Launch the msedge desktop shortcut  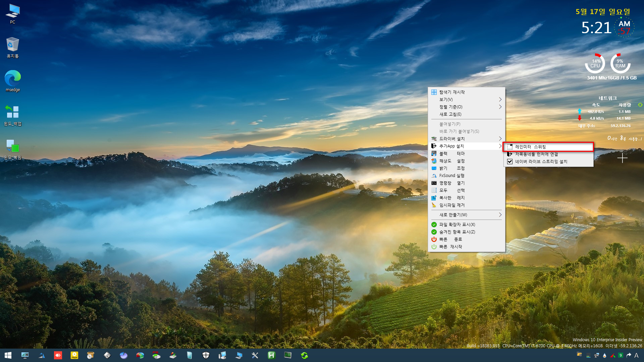[x=13, y=81]
